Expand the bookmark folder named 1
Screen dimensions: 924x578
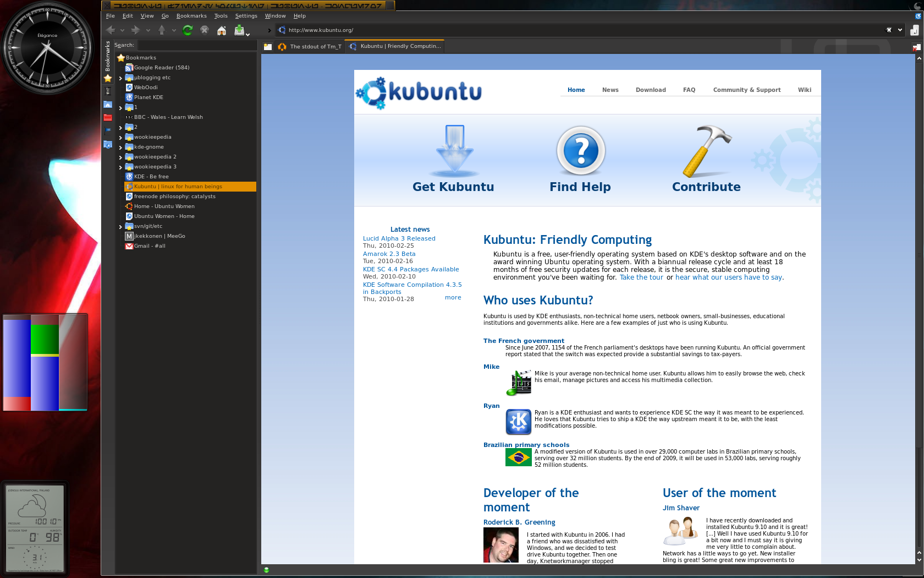pyautogui.click(x=120, y=108)
